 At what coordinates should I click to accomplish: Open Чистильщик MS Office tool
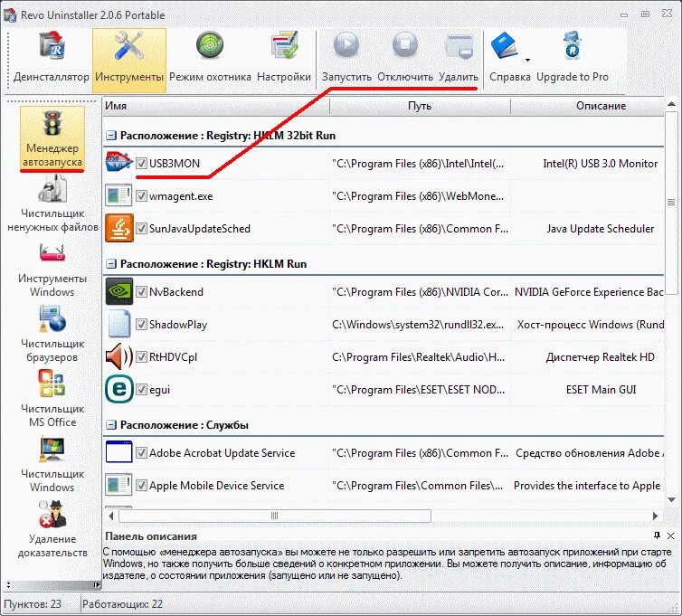click(52, 399)
